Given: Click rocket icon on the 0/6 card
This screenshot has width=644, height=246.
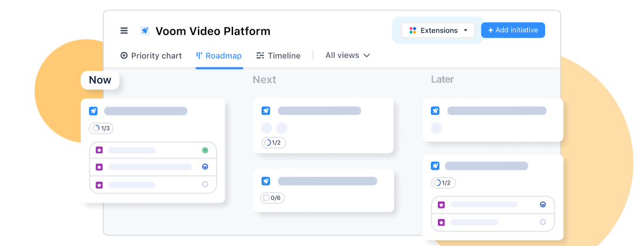Looking at the screenshot, I should click(x=266, y=181).
